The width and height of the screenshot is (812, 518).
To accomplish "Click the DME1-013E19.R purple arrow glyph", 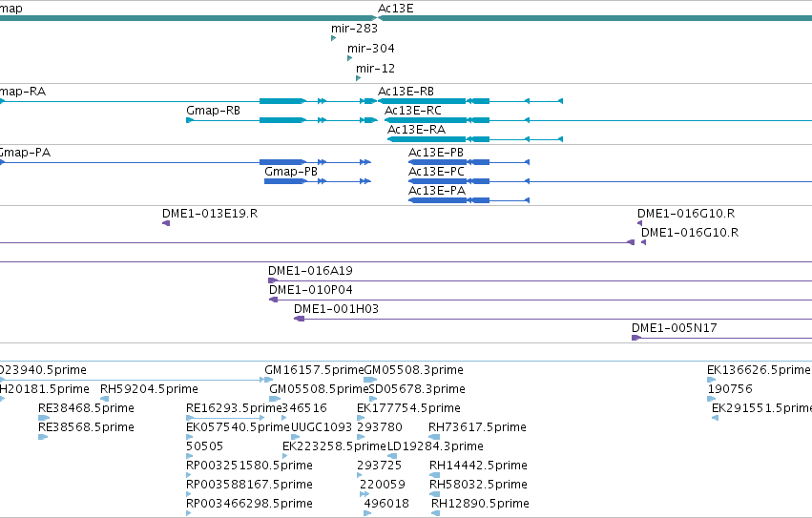I will tap(166, 223).
